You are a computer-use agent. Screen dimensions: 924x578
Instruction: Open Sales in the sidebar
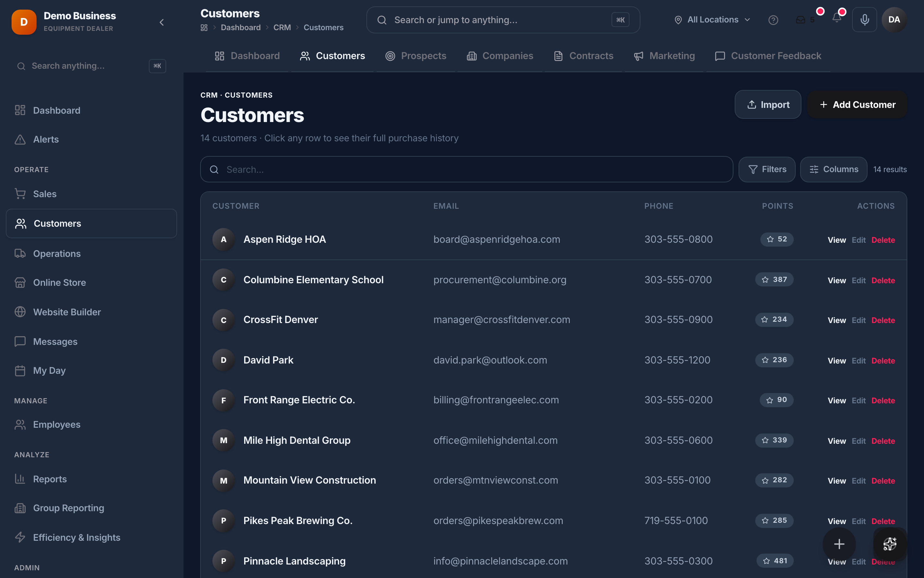91,194
